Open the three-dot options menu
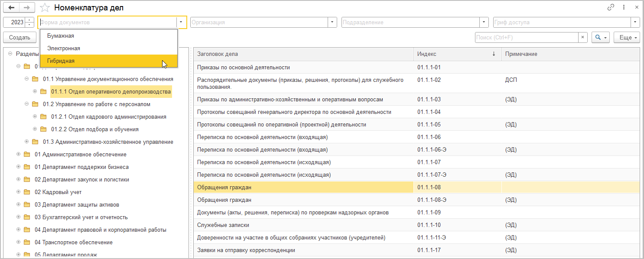Image resolution: width=644 pixels, height=259 pixels. tap(624, 7)
